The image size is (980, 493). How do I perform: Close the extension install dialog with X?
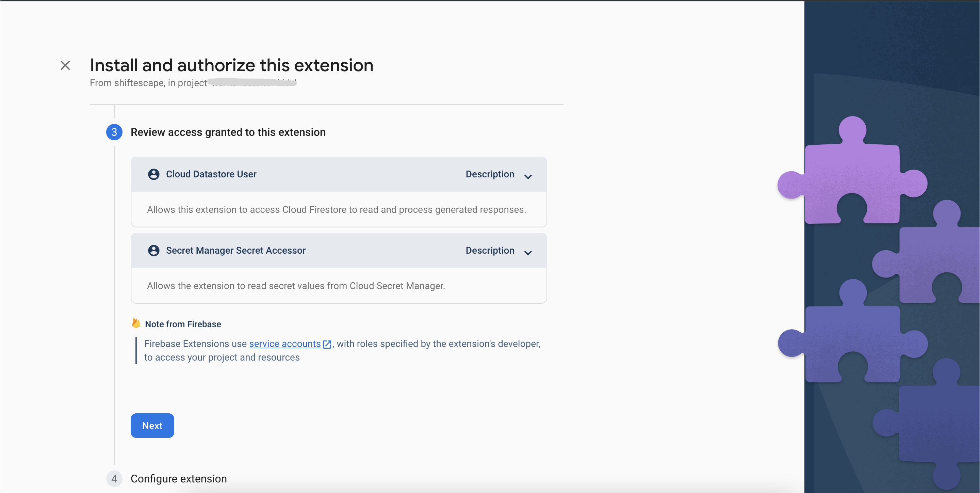pyautogui.click(x=65, y=65)
